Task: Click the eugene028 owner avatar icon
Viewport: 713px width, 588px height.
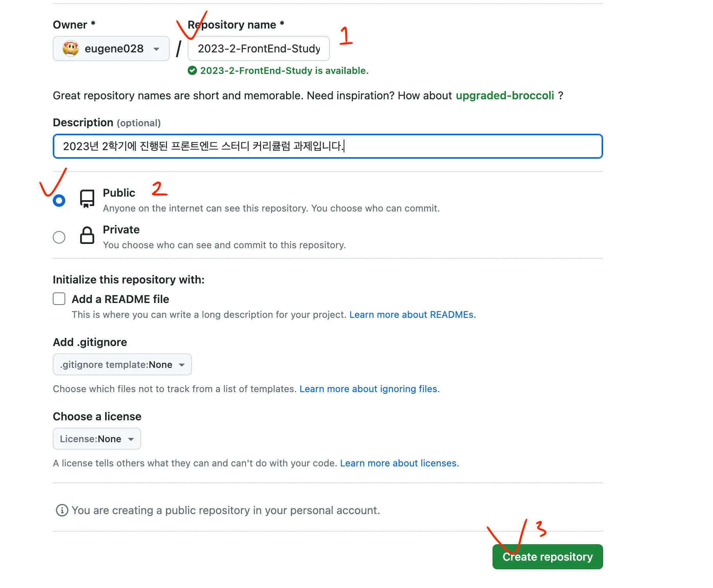Action: pos(71,48)
